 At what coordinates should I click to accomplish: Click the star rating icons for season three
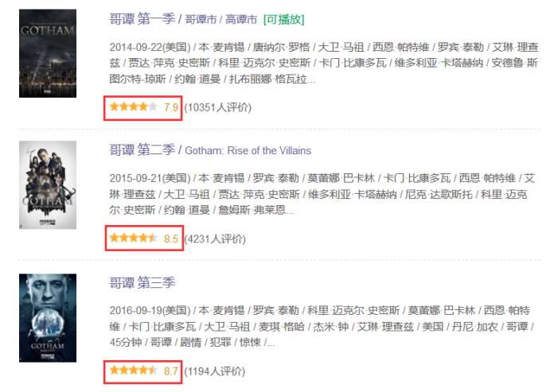(x=133, y=371)
